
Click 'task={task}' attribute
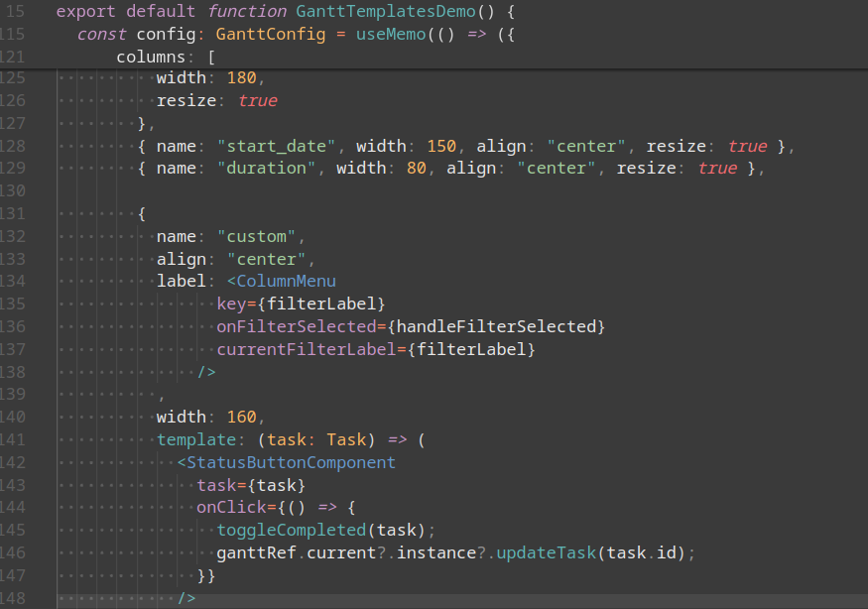tap(251, 485)
